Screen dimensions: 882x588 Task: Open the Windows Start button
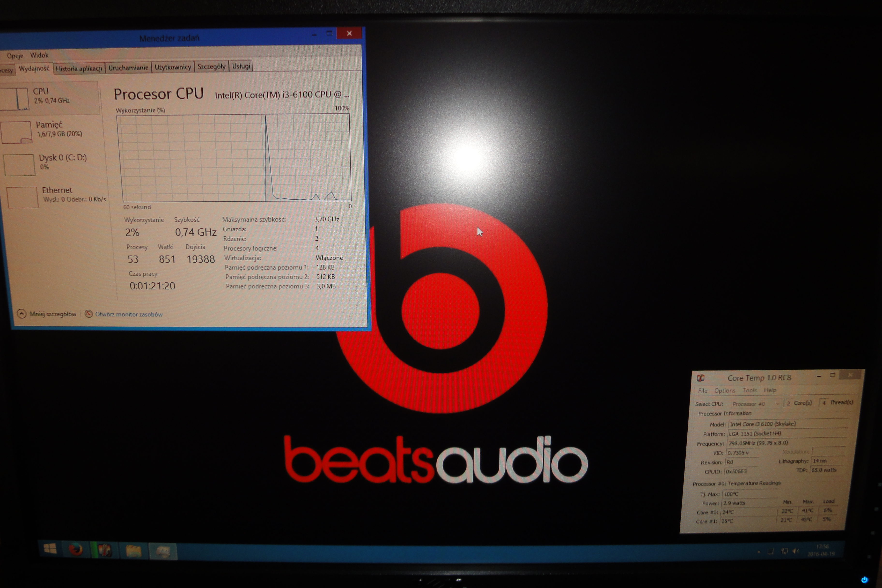[50, 549]
